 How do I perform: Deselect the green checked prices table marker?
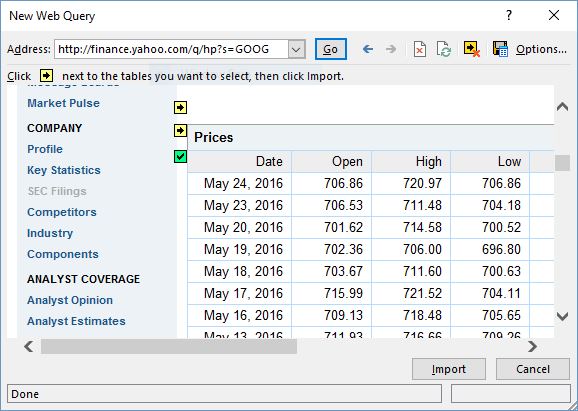180,157
